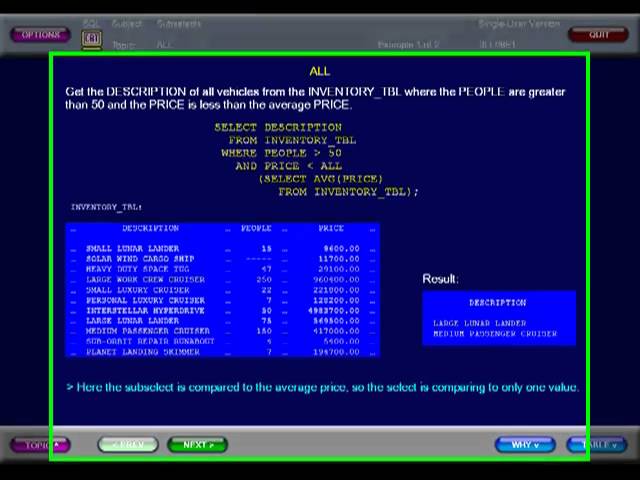Screen dimensions: 640x480
Task: Click the Result table DESCRIPTION header
Action: click(498, 303)
